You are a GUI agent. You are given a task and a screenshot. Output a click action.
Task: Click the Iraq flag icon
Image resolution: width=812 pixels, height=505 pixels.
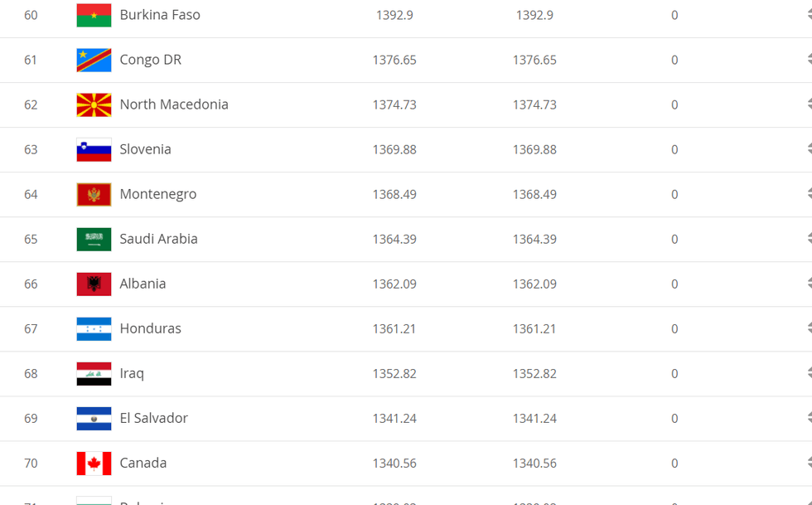[94, 373]
